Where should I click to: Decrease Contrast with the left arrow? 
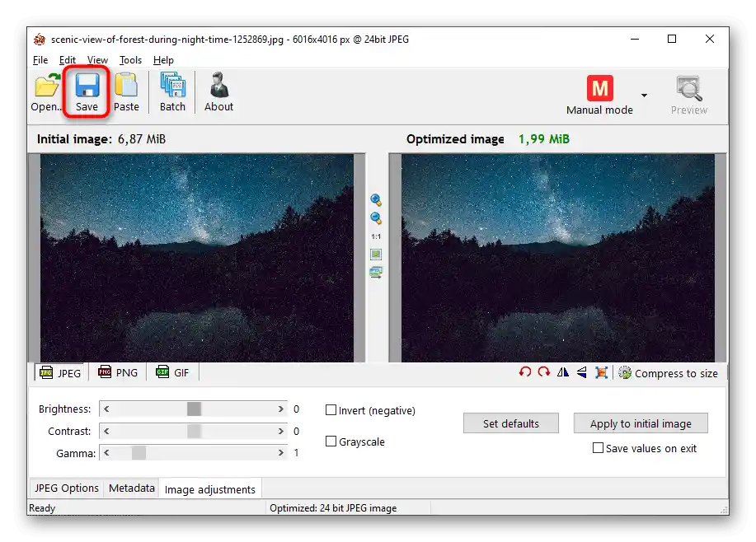point(106,431)
